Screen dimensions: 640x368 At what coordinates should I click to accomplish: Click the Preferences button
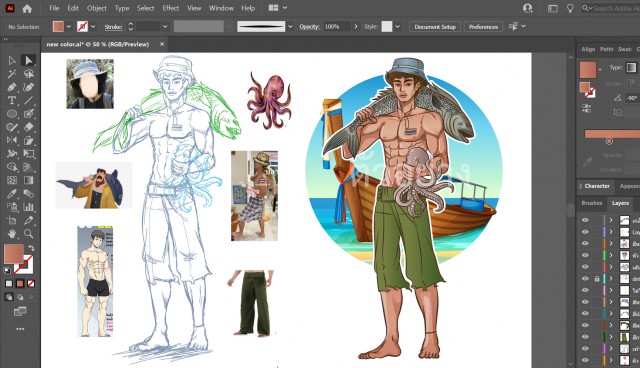point(483,27)
